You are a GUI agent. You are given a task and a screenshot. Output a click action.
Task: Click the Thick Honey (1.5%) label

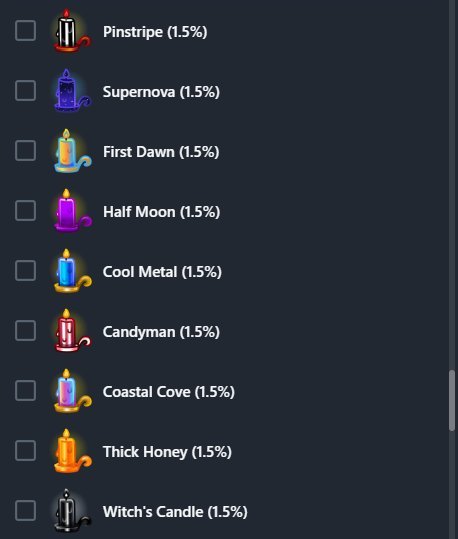(167, 452)
